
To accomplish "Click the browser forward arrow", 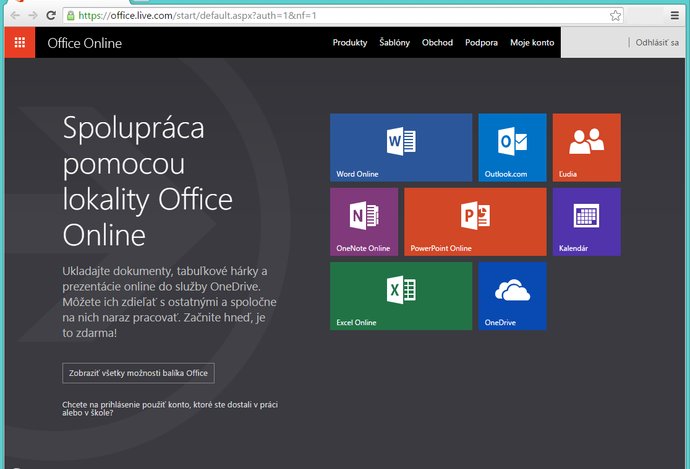I will [x=33, y=15].
